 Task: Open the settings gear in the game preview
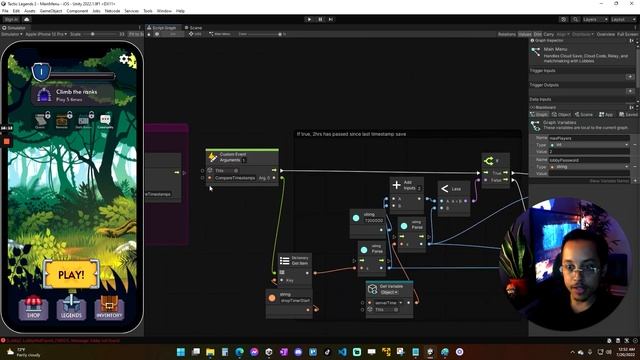(124, 59)
